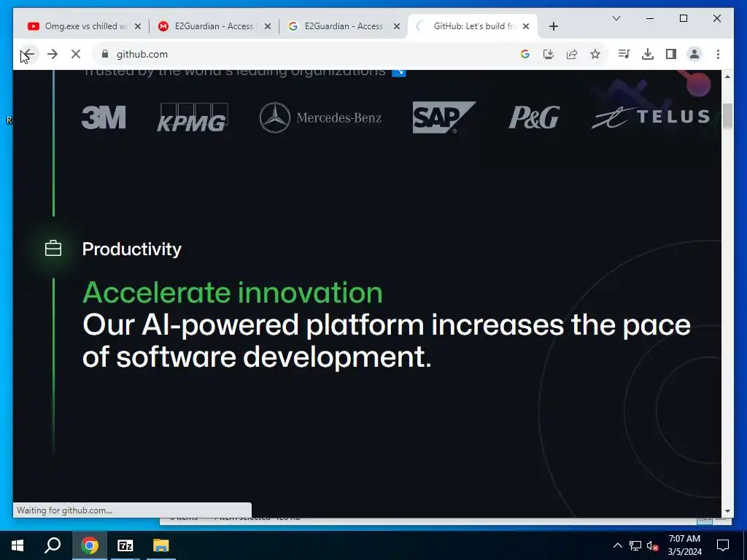The height and width of the screenshot is (560, 747).
Task: Click the github.com address bar
Action: point(305,54)
